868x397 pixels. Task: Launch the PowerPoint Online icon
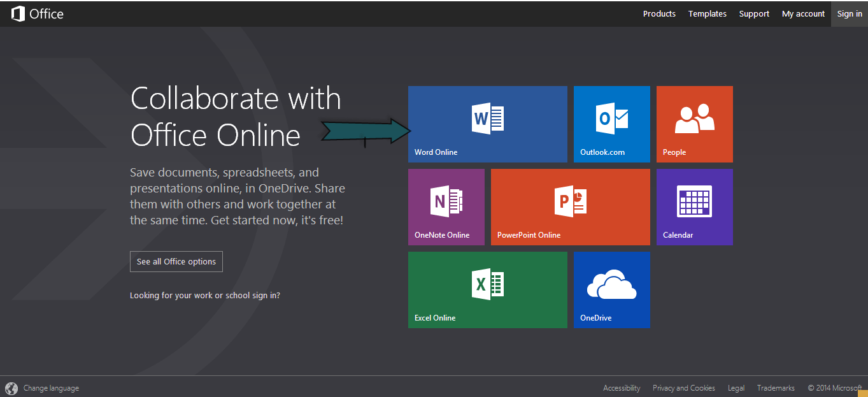pyautogui.click(x=571, y=201)
